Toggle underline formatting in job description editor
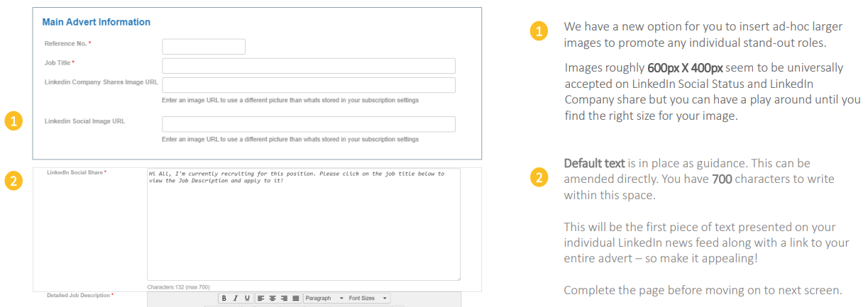This screenshot has height=307, width=868. 247,298
